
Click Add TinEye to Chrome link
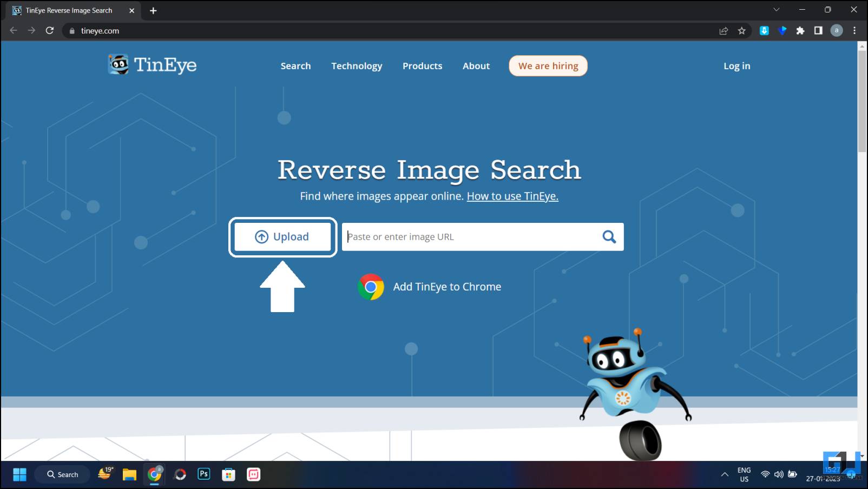[447, 287]
